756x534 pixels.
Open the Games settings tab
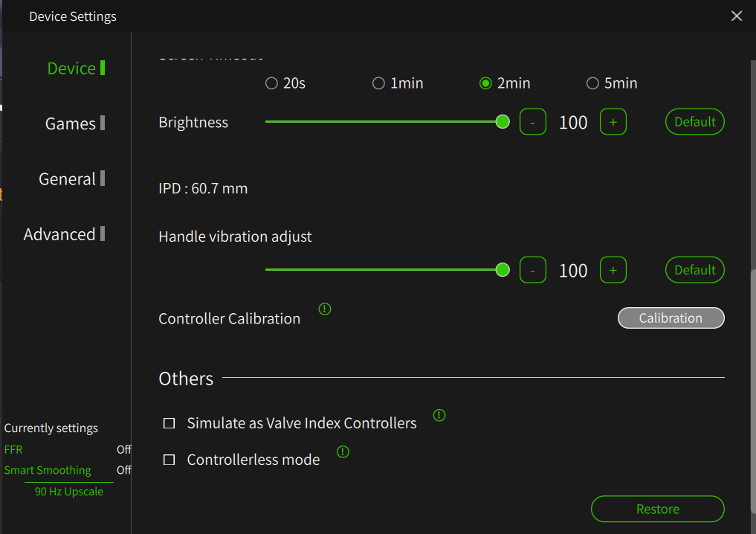[x=71, y=123]
